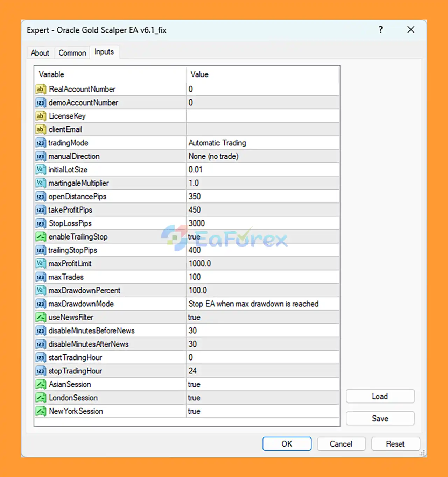Viewport: 448px width, 477px height.
Task: Open the About tab
Action: [x=40, y=53]
